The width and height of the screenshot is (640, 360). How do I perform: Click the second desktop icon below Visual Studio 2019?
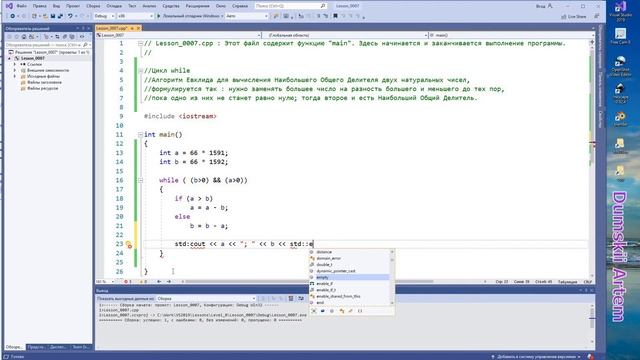(x=620, y=36)
